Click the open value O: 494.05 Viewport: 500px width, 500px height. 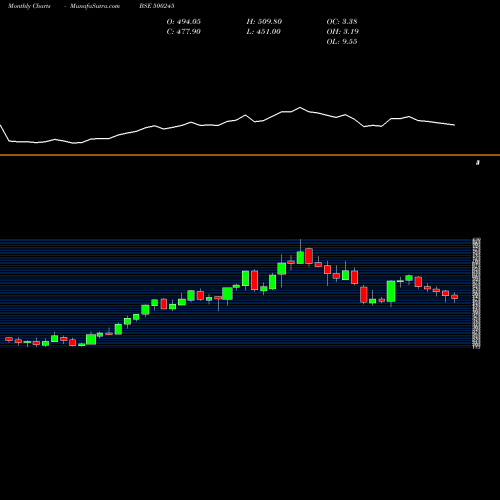(x=184, y=22)
